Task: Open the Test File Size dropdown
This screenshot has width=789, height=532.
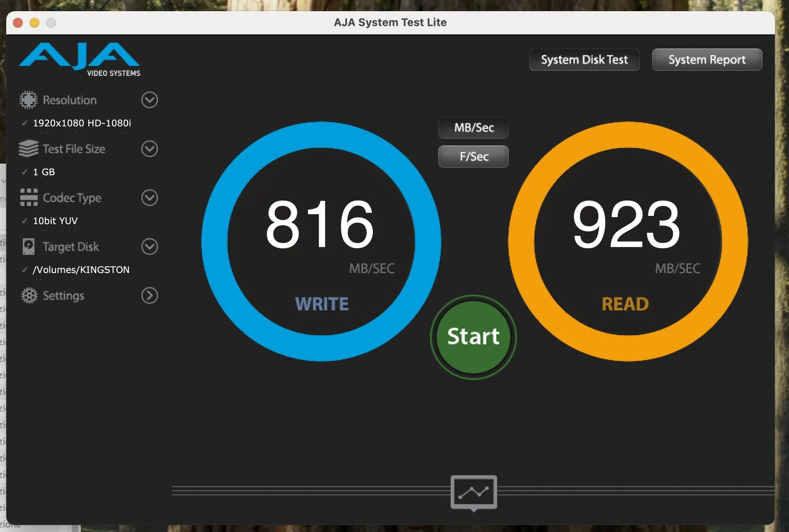Action: 149,148
